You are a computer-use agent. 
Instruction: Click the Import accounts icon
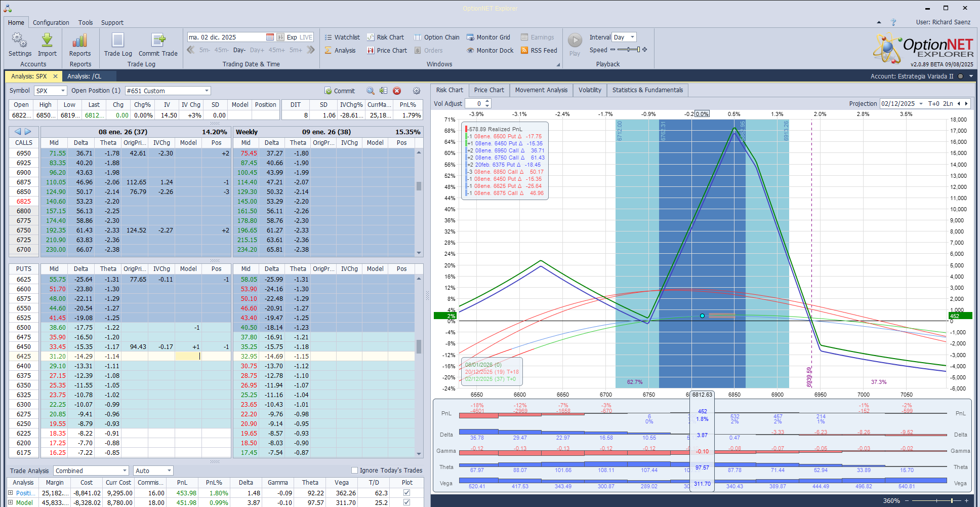(47, 45)
